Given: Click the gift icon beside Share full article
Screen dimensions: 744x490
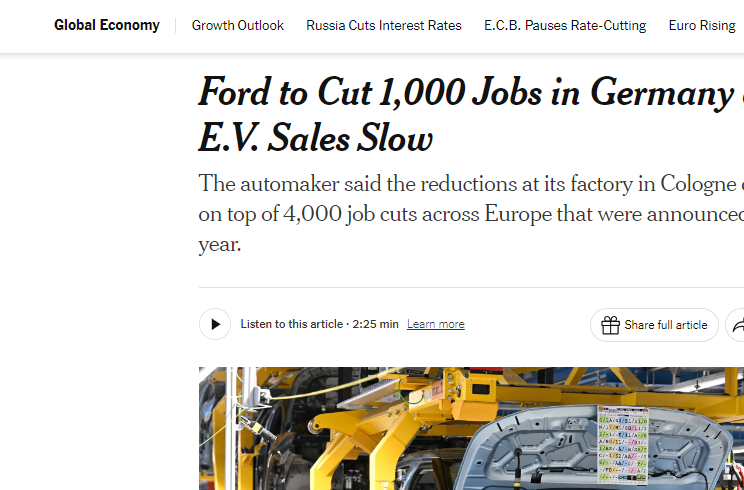Looking at the screenshot, I should tap(610, 325).
